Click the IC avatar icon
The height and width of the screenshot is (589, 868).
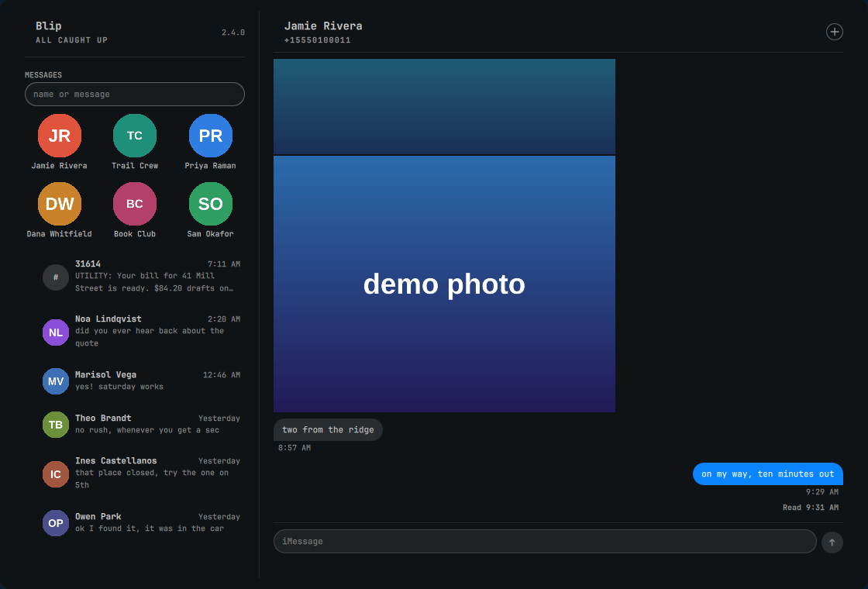coord(55,474)
